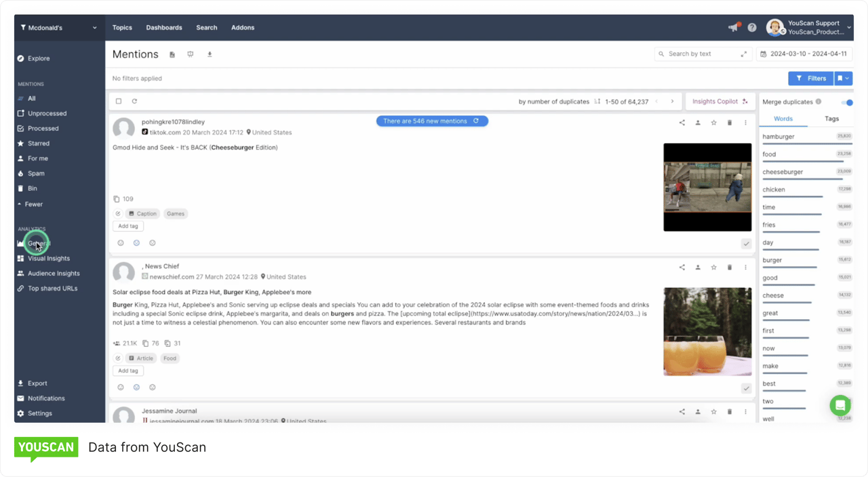Star the News Chief mention

click(713, 267)
